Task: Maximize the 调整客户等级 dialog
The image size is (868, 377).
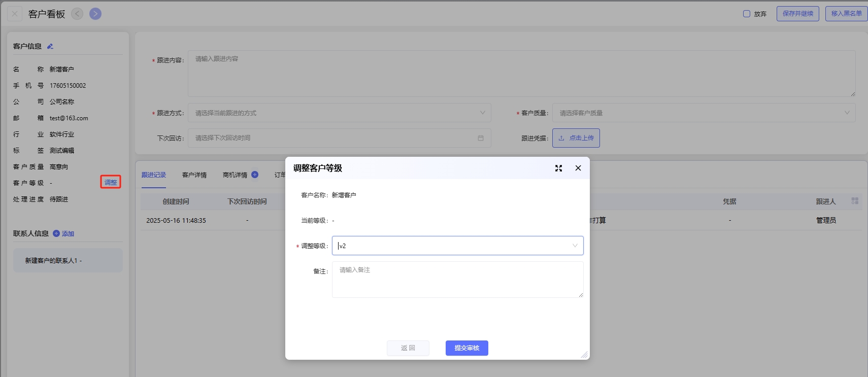Action: 558,168
